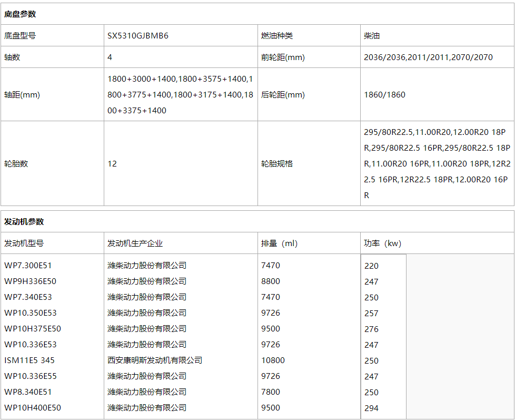Click wheelbase value starting 1800+3000+1400
The width and height of the screenshot is (515, 420).
180,95
